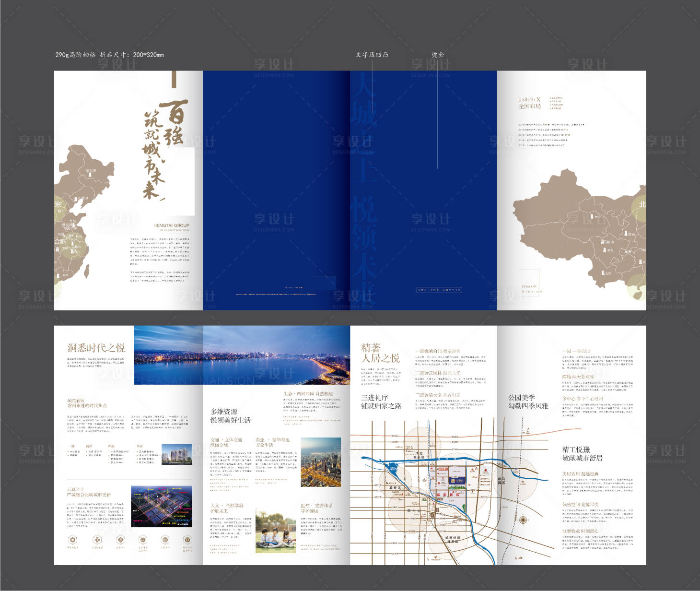This screenshot has height=591, width=700.
Task: Select the vertical gold-foil line on blue cover
Action: tap(438, 114)
